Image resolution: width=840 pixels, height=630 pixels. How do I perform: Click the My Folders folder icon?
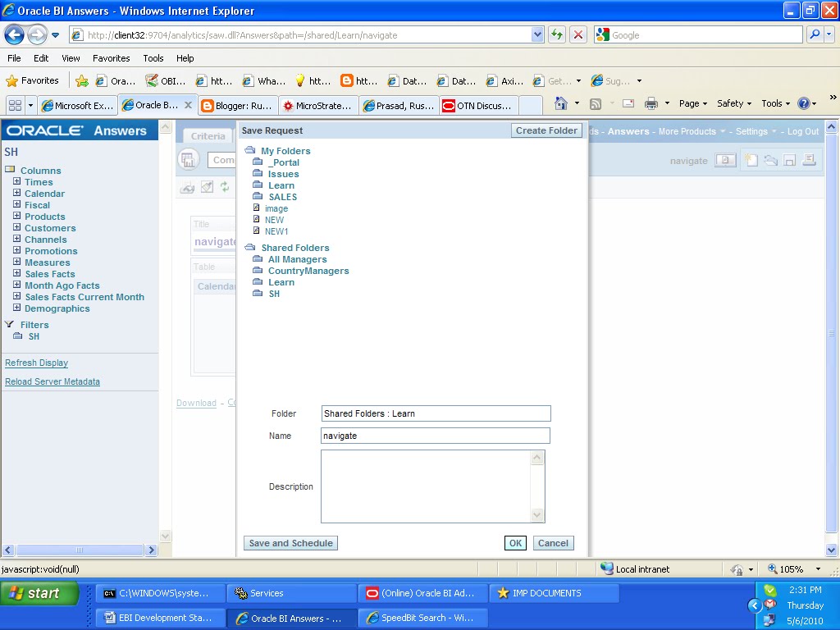pos(250,151)
